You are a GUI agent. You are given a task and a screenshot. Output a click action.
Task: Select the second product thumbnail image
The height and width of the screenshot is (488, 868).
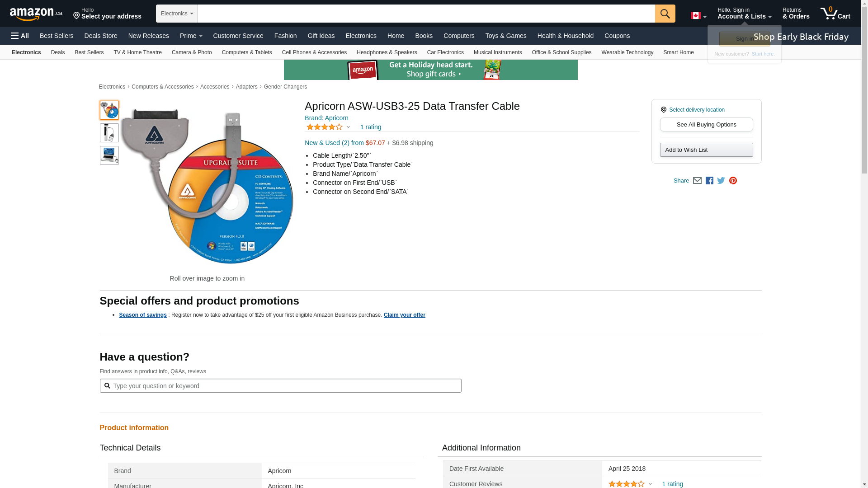[x=109, y=133]
